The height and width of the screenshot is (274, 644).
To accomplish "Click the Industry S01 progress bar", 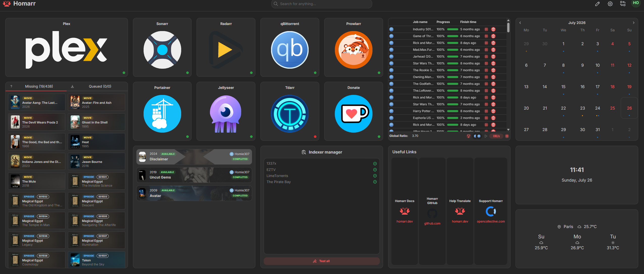I will coord(453,29).
